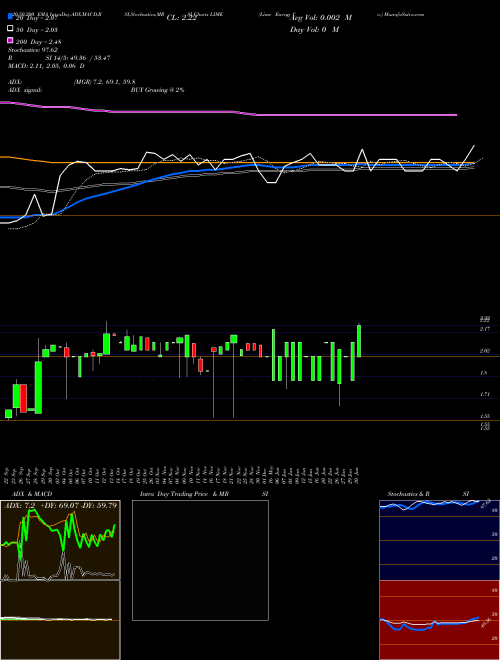Click the 'MACD: 2.11, 2.05, 0.06 D' line

pos(46,66)
